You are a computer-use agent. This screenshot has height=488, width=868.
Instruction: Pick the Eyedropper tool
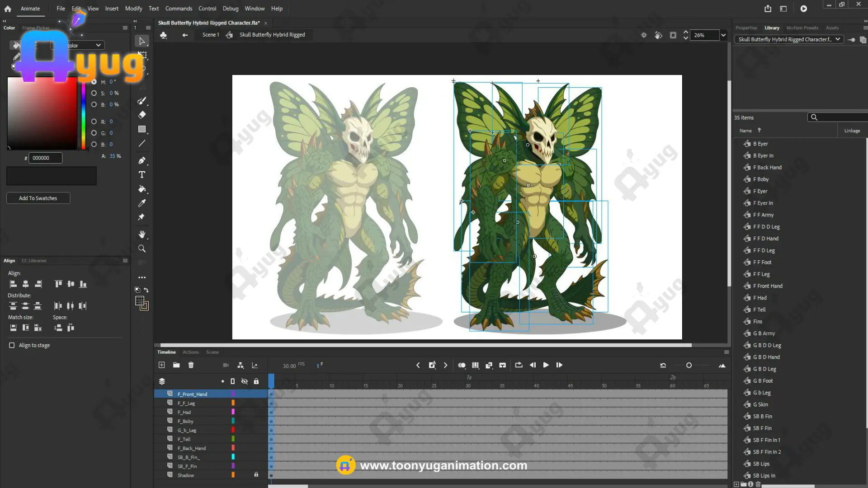click(x=142, y=203)
